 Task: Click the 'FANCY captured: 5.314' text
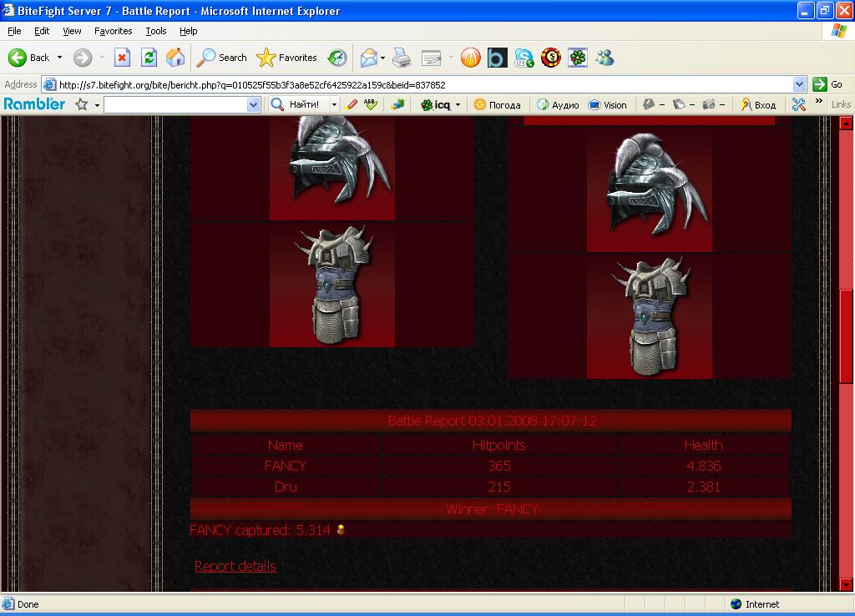click(x=260, y=530)
